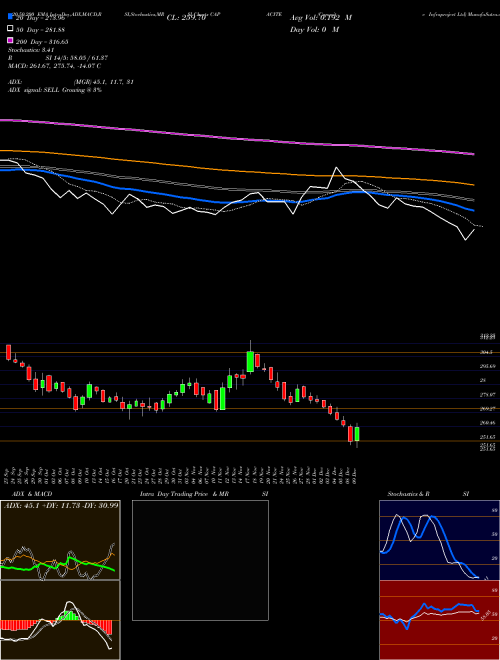Click the blue 20 Day legend swatch

(10, 17)
